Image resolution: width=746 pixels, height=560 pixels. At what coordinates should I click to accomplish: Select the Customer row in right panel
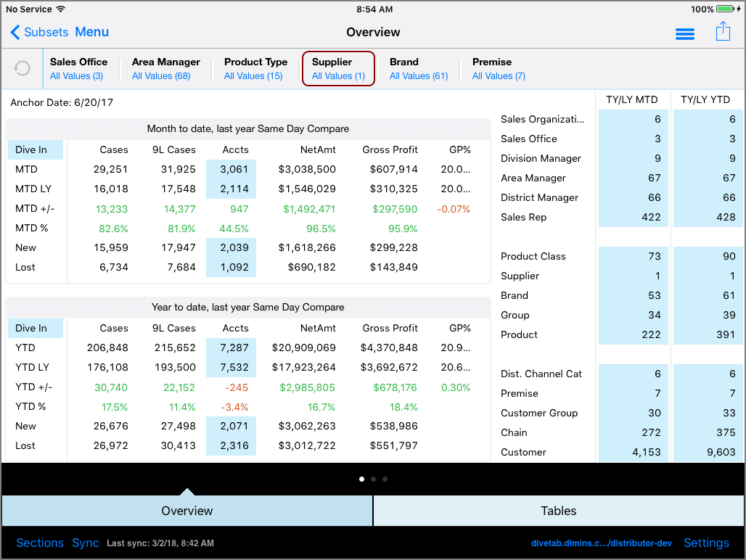click(523, 452)
